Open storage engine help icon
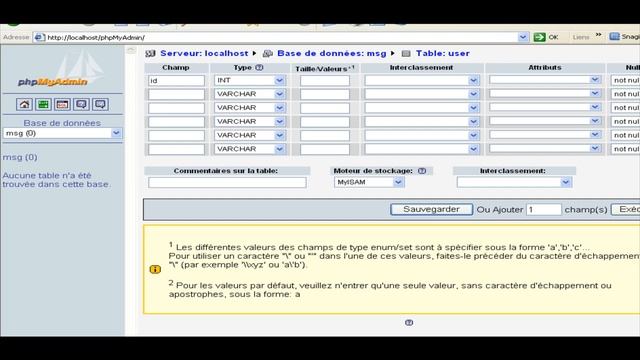640x360 pixels. [x=422, y=171]
